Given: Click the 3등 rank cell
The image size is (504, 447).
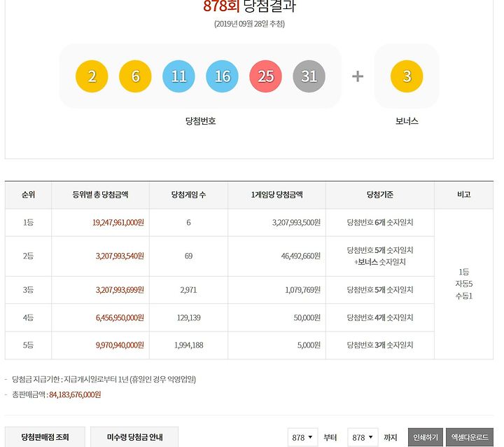Looking at the screenshot, I should tap(28, 289).
